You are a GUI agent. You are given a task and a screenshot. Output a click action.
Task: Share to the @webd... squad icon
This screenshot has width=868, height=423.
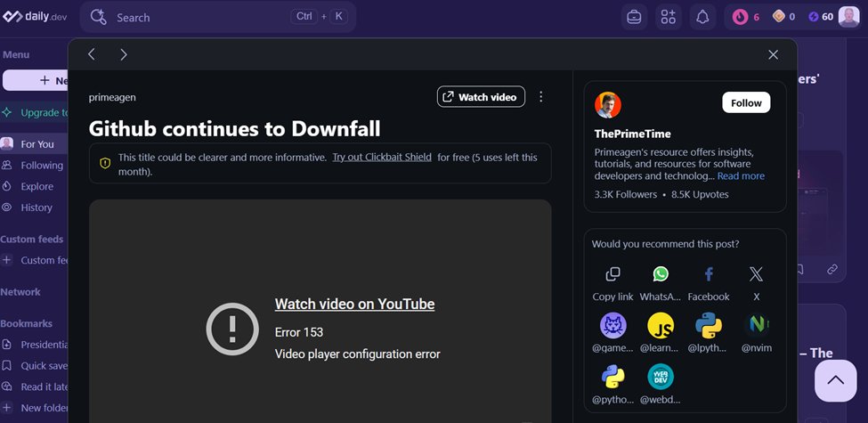(661, 377)
